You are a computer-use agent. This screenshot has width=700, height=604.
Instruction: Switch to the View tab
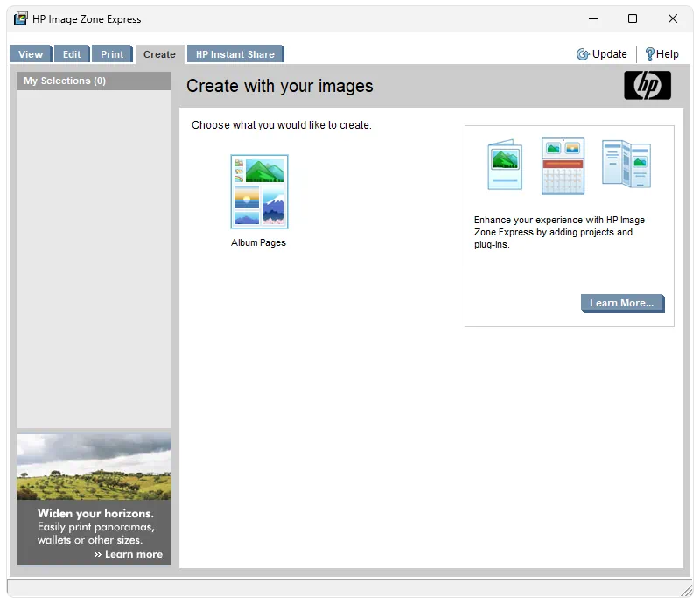tap(31, 54)
